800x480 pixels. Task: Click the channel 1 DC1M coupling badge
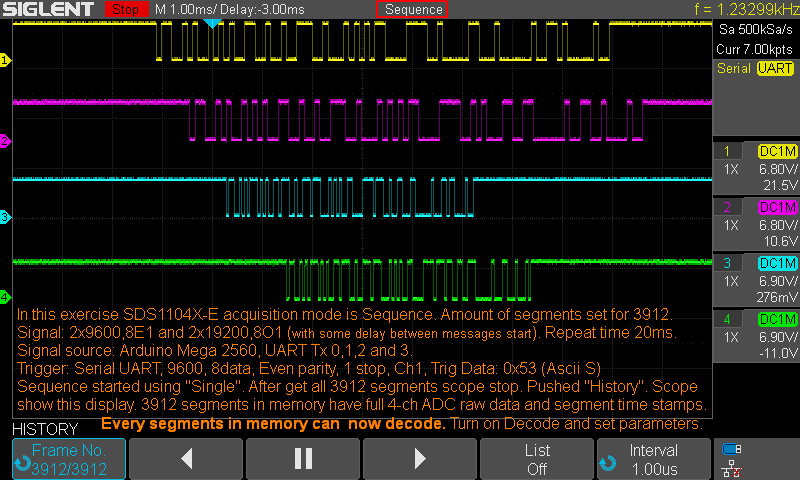[777, 151]
